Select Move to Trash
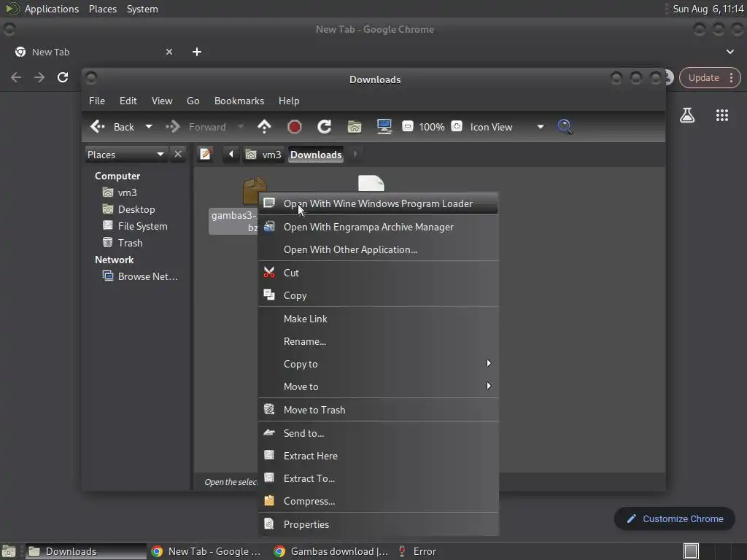Viewport: 747px width, 560px height. (x=379, y=410)
